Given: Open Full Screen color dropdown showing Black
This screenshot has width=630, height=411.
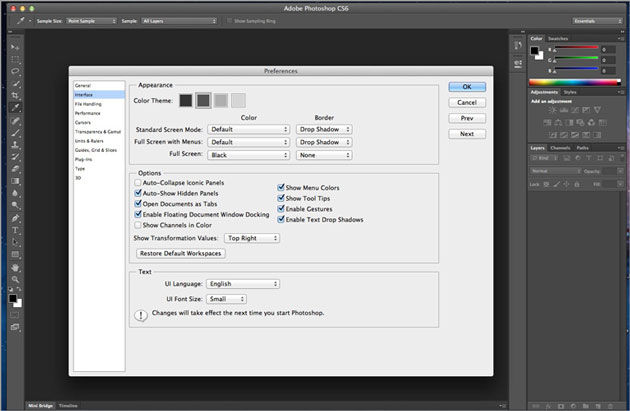Looking at the screenshot, I should tap(248, 155).
